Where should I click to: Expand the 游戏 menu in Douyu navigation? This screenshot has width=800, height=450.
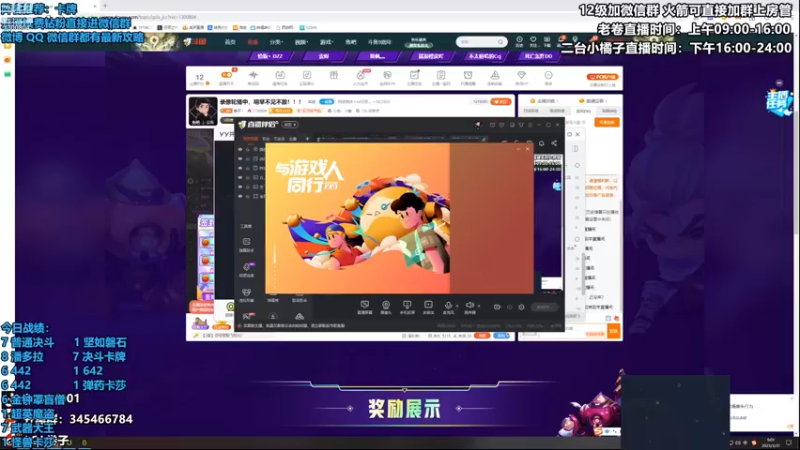click(326, 42)
